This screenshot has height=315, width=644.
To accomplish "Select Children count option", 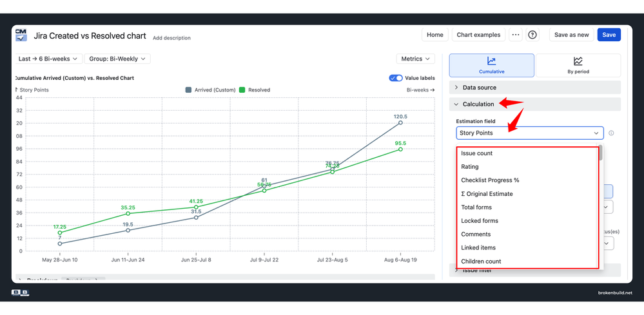I will point(527,262).
